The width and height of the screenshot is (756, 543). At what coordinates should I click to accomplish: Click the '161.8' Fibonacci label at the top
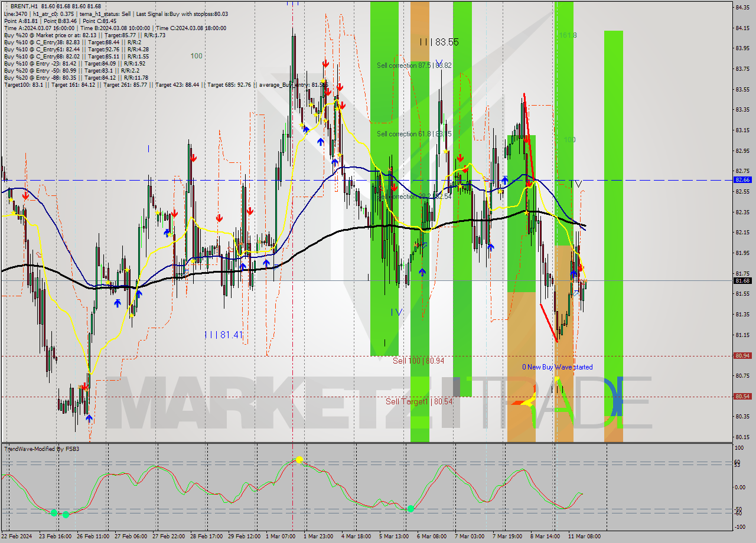coord(568,35)
